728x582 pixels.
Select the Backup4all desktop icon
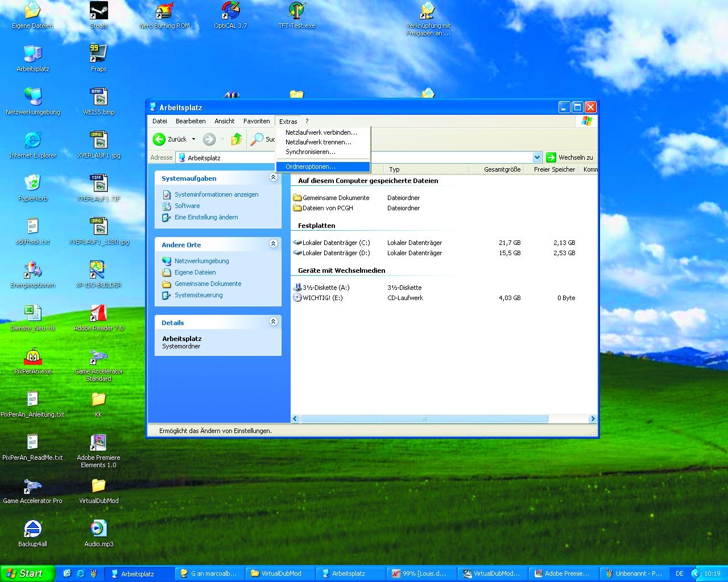point(32,534)
